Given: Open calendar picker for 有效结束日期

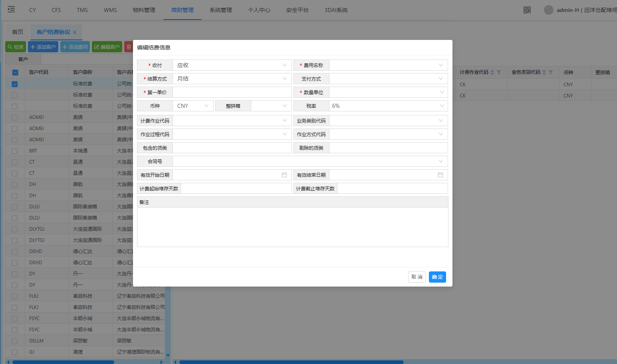Looking at the screenshot, I should 440,175.
